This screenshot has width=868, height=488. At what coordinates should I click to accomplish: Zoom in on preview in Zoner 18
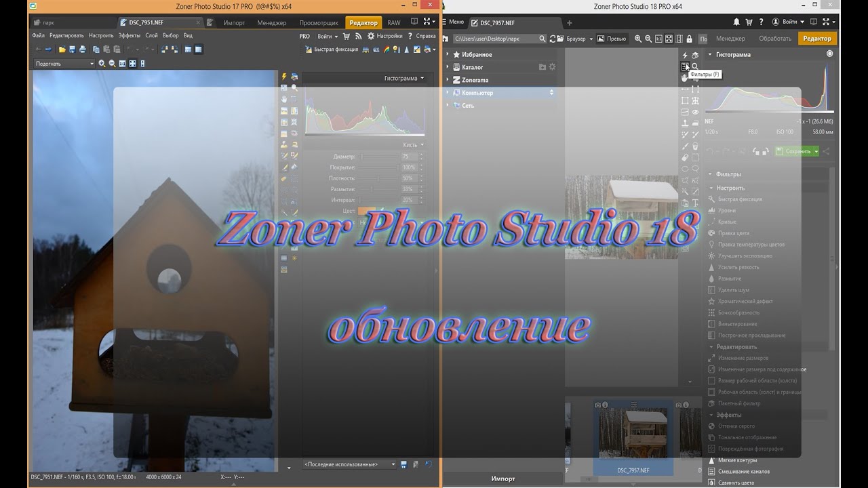(637, 39)
